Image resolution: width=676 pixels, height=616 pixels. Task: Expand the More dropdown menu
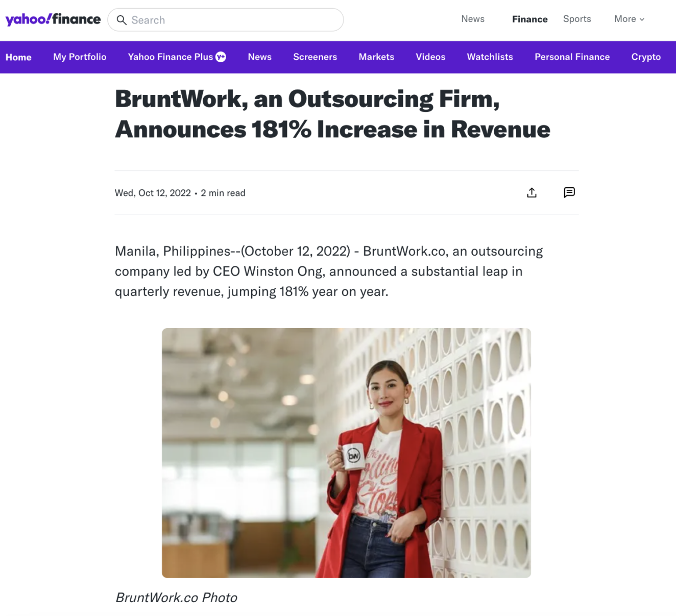point(629,19)
